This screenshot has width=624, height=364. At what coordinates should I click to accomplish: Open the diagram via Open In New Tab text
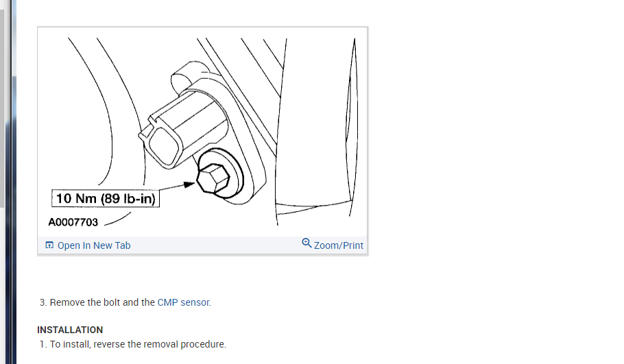(94, 245)
